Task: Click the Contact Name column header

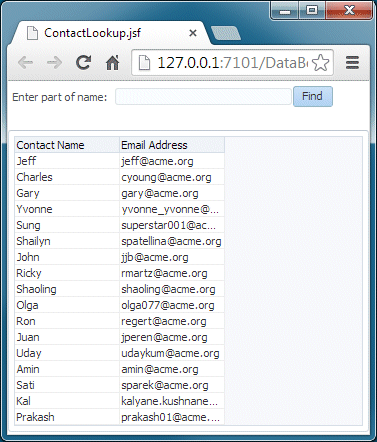Action: tap(67, 145)
